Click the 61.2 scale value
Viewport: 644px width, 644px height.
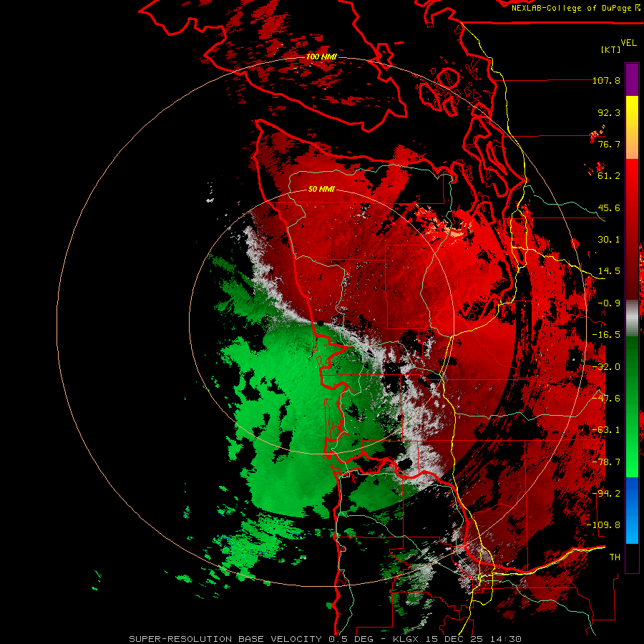tap(609, 176)
